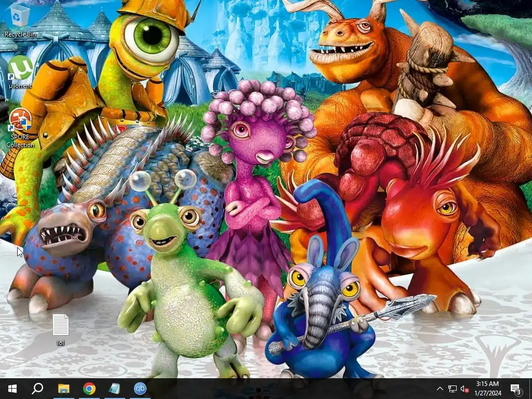Select the Recycle Bin desktop icon
The height and width of the screenshot is (399, 532).
[20, 20]
